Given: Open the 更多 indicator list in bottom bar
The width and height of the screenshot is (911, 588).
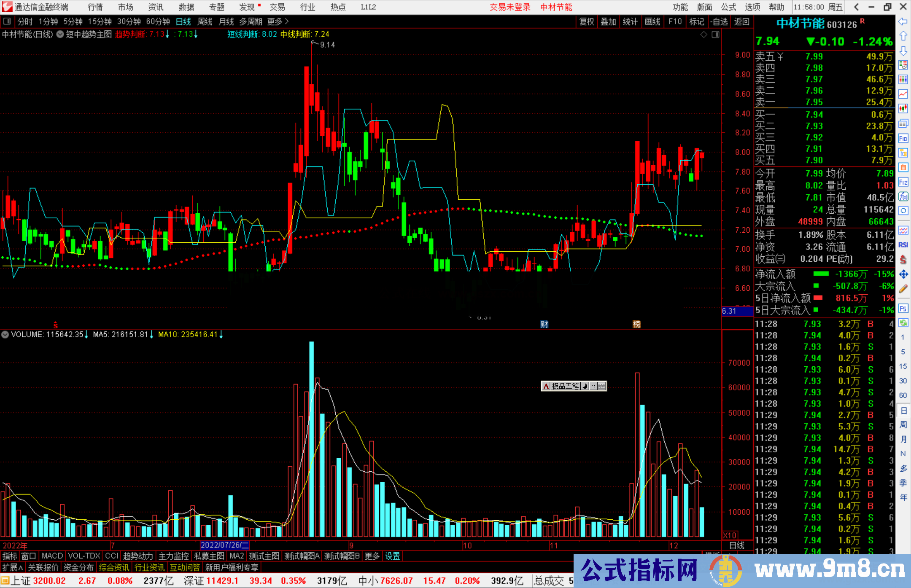Looking at the screenshot, I should [372, 556].
